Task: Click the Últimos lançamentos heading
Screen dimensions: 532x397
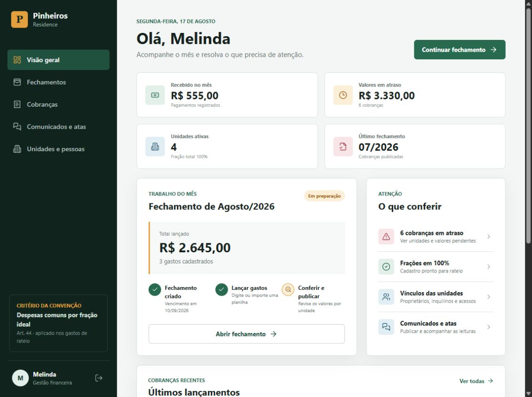Action: pyautogui.click(x=194, y=392)
